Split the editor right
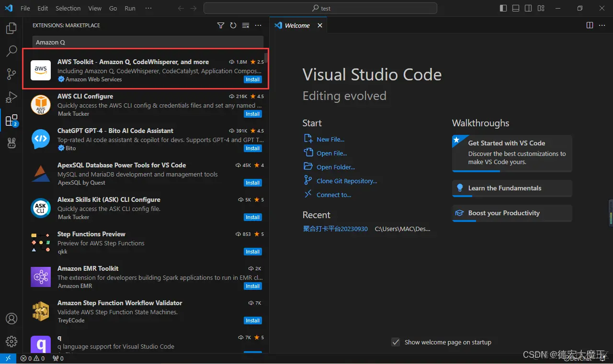The image size is (613, 364). pos(590,25)
